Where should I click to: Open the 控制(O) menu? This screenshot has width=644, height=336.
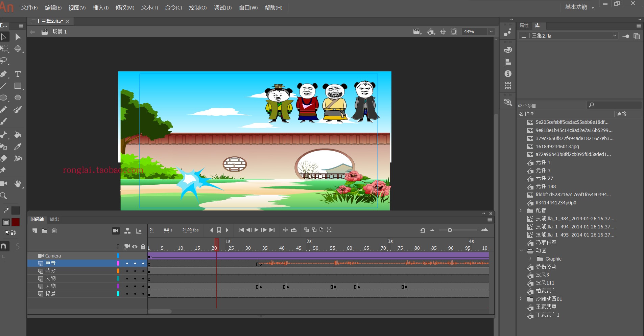pos(198,7)
